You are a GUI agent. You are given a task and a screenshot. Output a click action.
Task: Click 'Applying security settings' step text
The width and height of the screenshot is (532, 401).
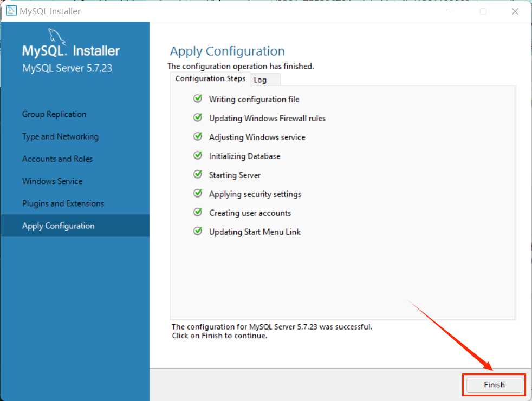coord(255,194)
